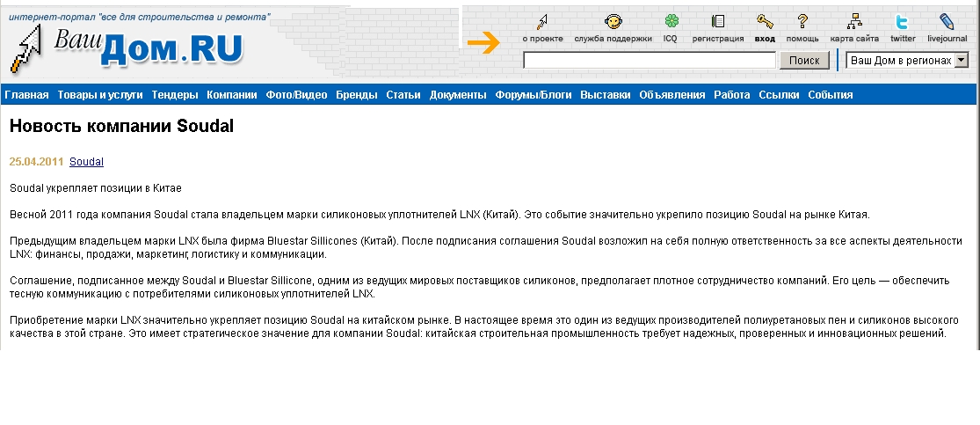Open the 'карта сайта' link
This screenshot has height=425, width=980.
854,39
